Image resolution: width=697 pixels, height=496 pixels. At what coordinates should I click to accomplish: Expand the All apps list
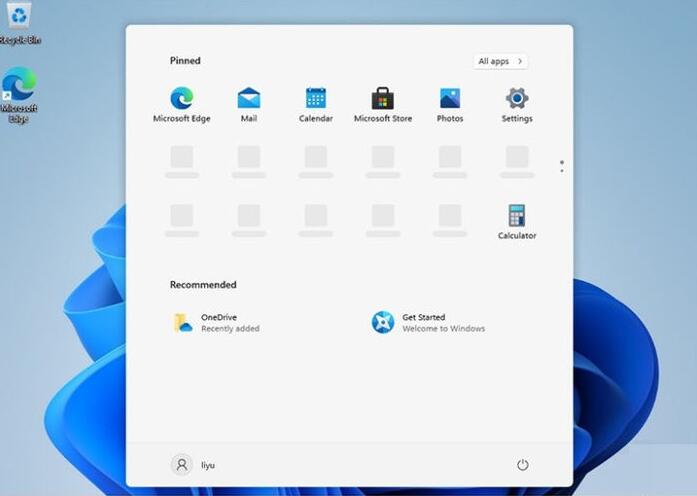pos(500,61)
